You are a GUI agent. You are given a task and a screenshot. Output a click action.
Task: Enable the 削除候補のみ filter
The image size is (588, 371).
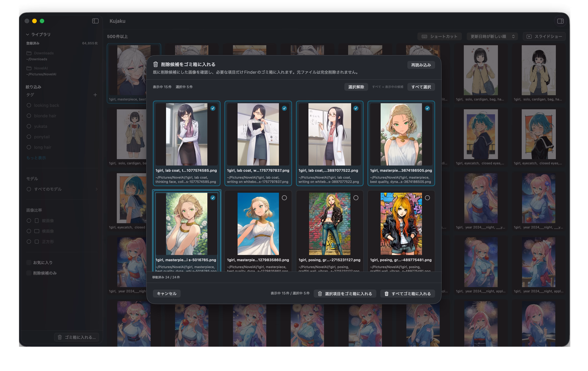click(29, 273)
